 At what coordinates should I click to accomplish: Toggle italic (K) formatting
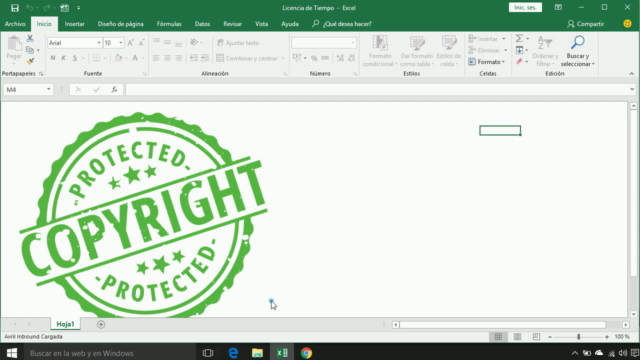pos(64,58)
